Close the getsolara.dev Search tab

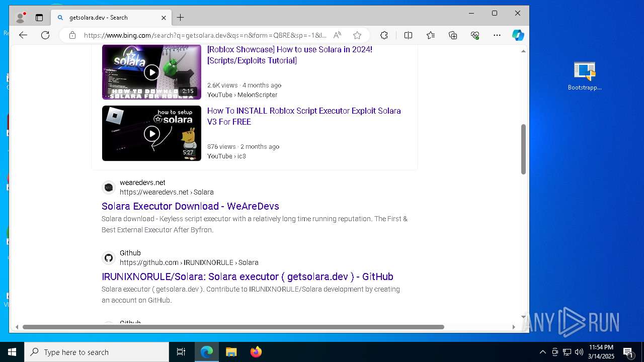point(164,18)
